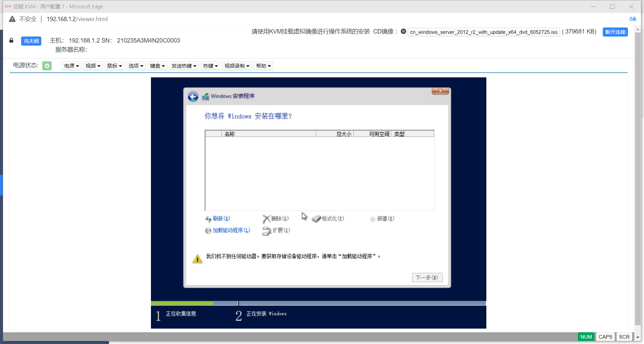Click the serial number 210235A3M4N20C0003
The width and height of the screenshot is (644, 344).
click(x=149, y=41)
